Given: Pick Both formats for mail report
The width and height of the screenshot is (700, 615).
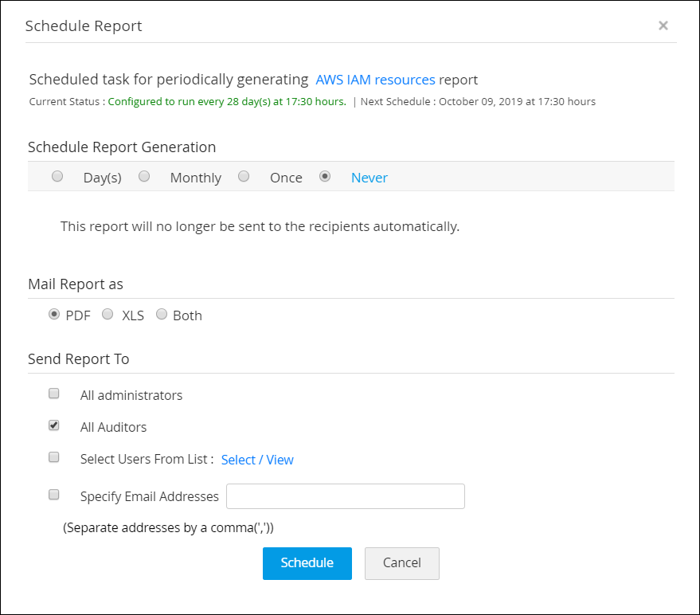Looking at the screenshot, I should 162,315.
